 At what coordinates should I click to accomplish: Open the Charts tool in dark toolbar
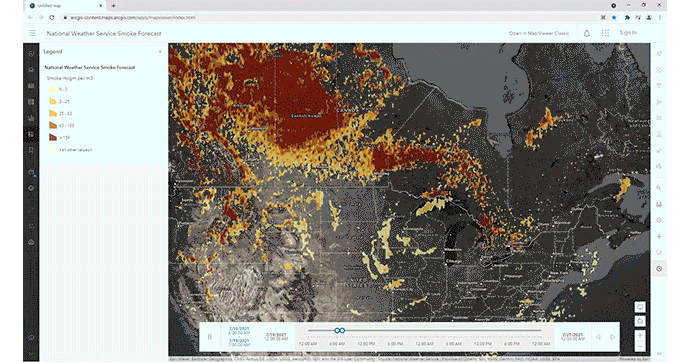tap(31, 118)
